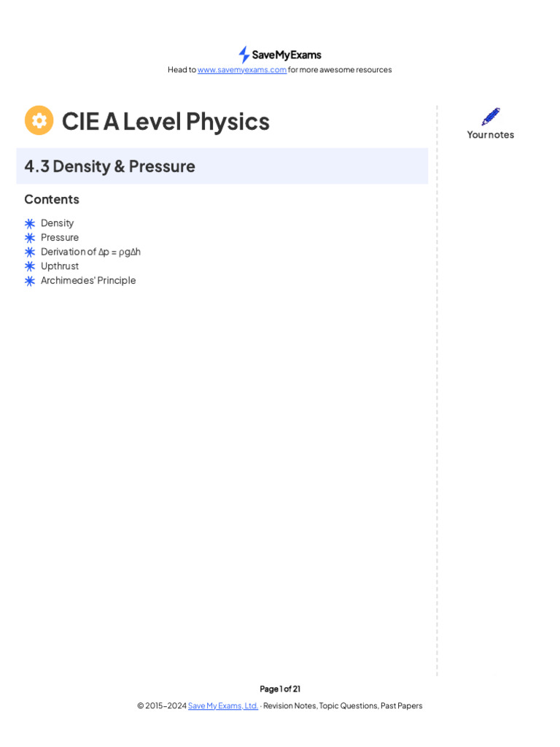Image resolution: width=560 pixels, height=747 pixels.
Task: Click the Page 1 of 21 indicator
Action: (280, 689)
